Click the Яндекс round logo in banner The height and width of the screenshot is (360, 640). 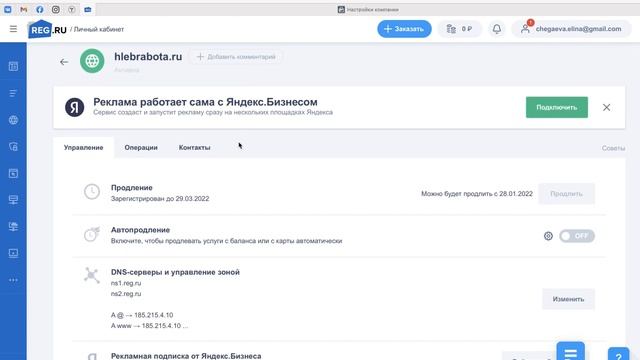click(x=75, y=107)
